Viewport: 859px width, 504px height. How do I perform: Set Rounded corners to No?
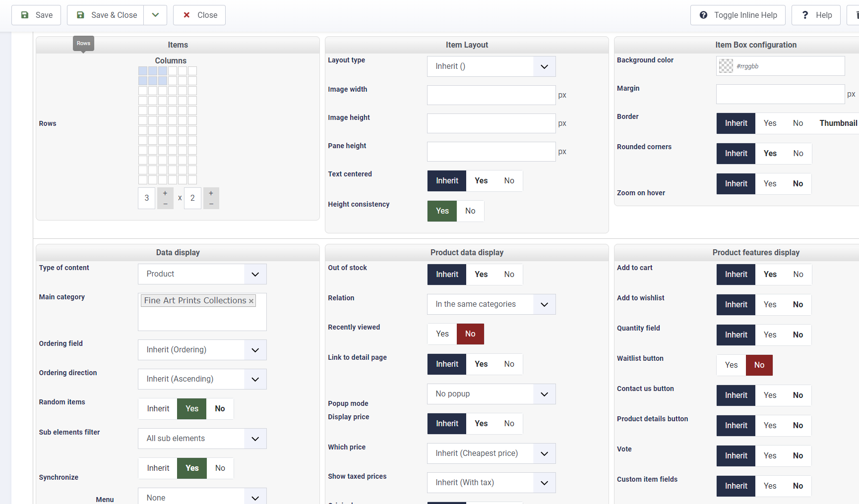click(x=798, y=154)
